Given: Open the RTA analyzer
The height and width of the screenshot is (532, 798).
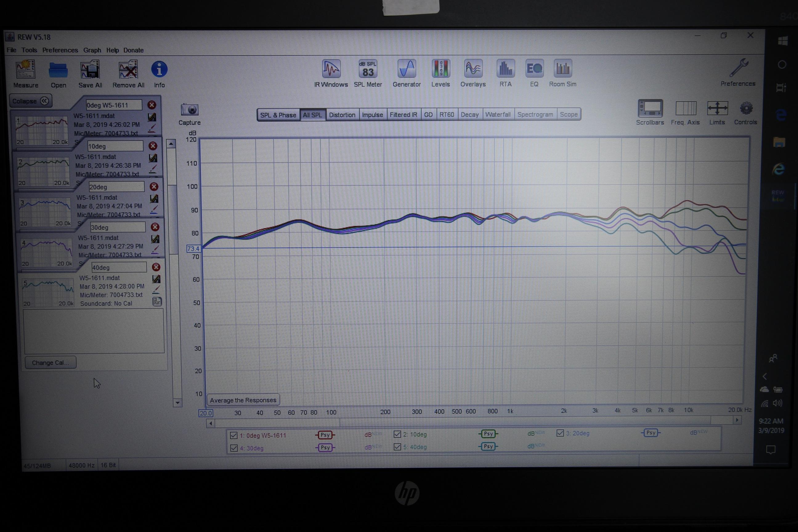Looking at the screenshot, I should click(505, 68).
